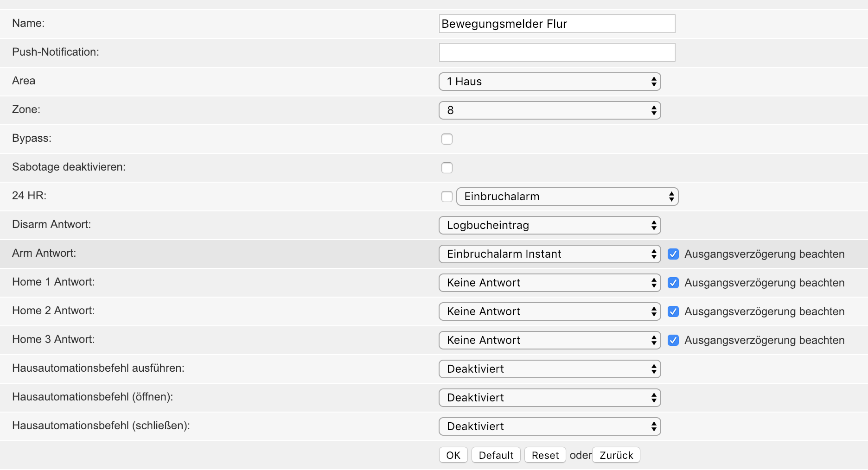Screen dimensions: 868x470
Task: Click the Zurück button
Action: (x=616, y=455)
